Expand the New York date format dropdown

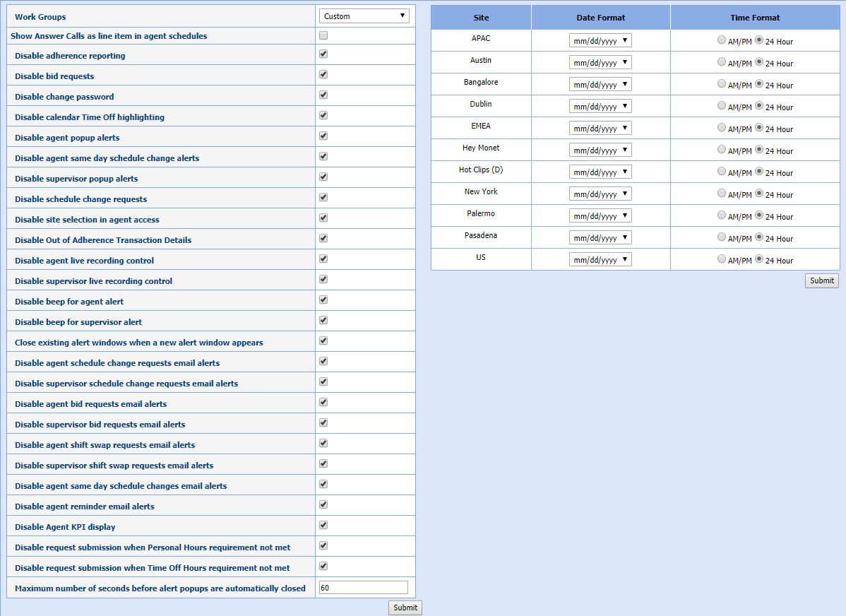click(600, 194)
